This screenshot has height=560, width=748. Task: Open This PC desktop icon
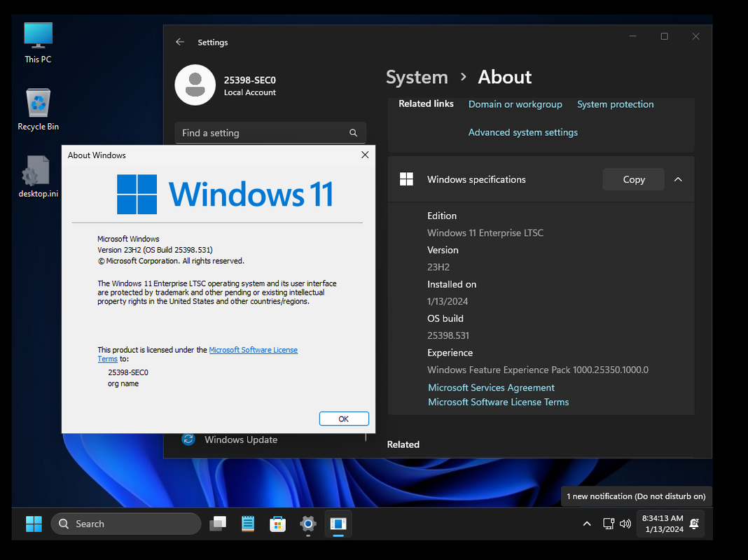[38, 43]
